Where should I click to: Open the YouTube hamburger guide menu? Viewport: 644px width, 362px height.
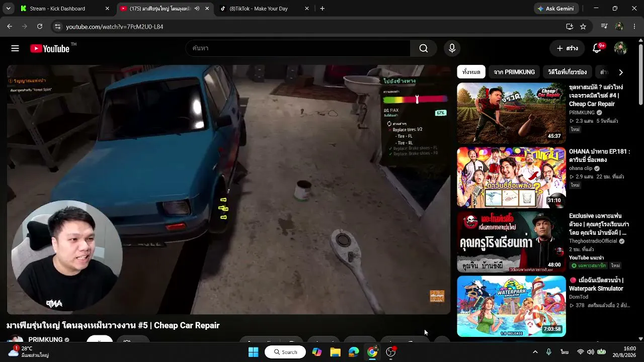[x=15, y=48]
